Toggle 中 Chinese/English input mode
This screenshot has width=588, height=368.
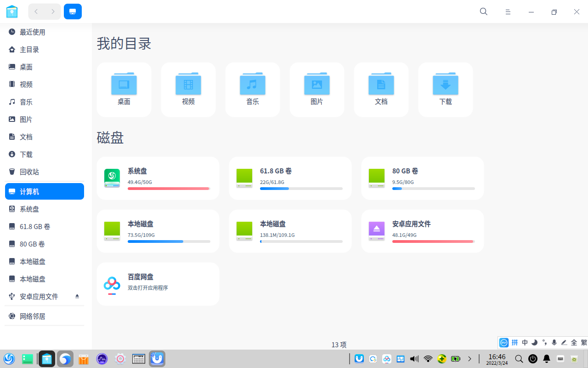tap(525, 343)
